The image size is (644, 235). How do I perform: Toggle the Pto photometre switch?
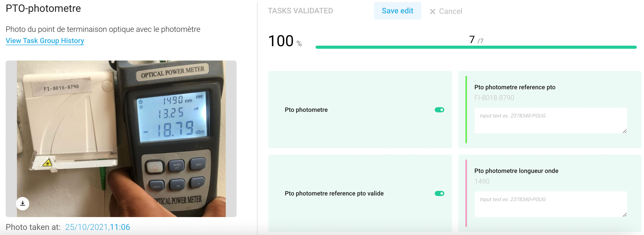tap(439, 110)
